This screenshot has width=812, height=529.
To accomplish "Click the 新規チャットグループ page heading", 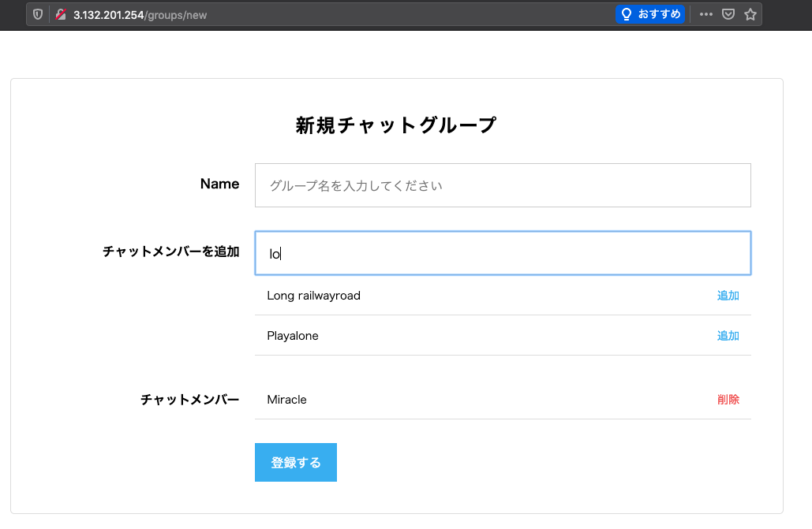I will 395,124.
